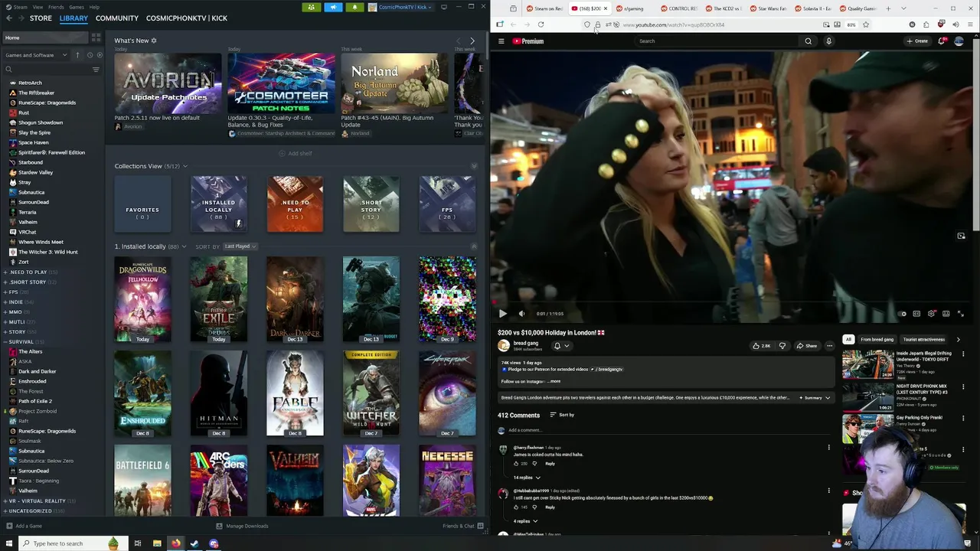Open Friends & Chat in Steam
The width and height of the screenshot is (980, 551).
tap(463, 526)
